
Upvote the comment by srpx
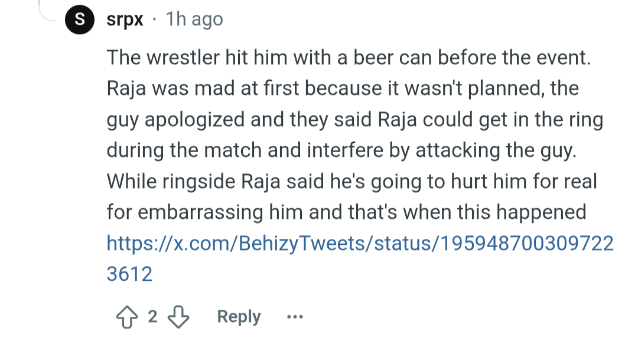pos(126,317)
